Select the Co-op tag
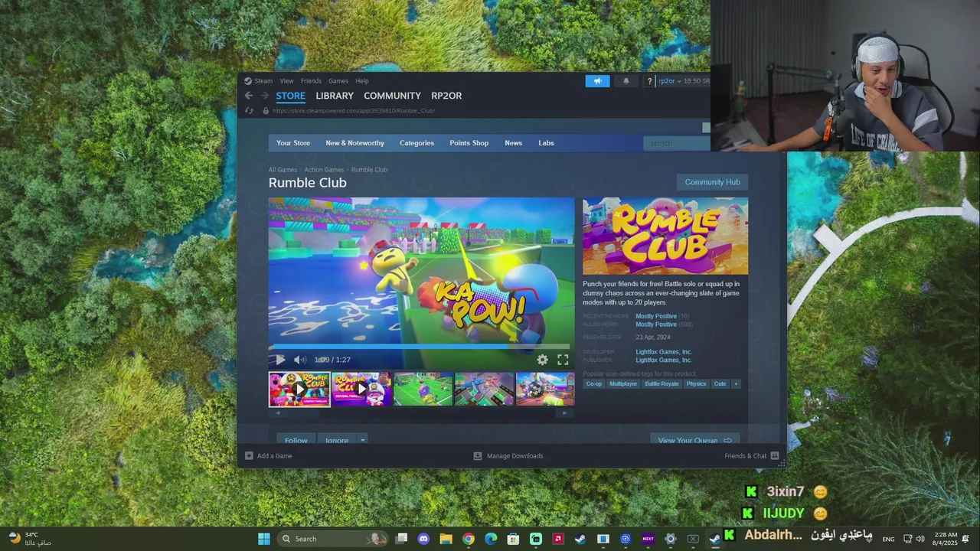Screen dimensions: 980x551 point(593,384)
